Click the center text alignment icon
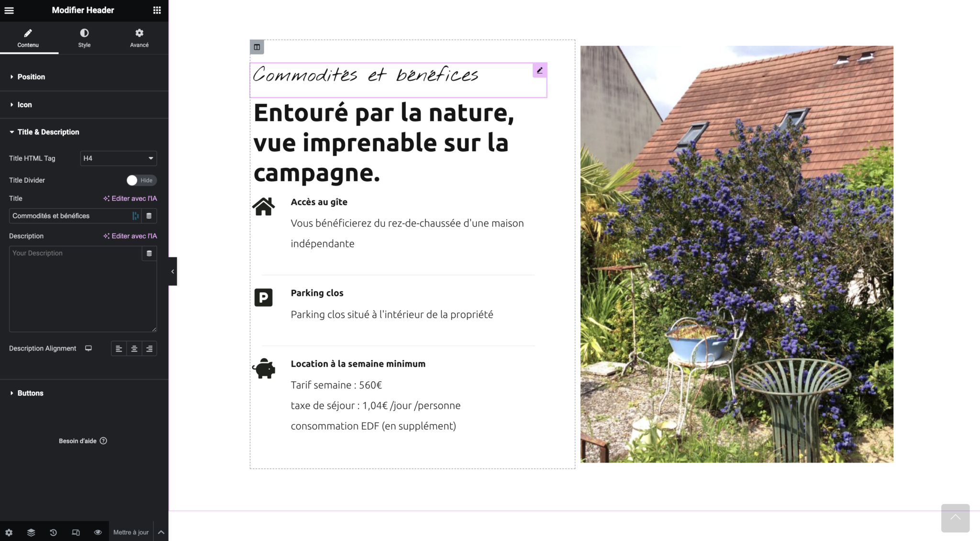 click(134, 348)
